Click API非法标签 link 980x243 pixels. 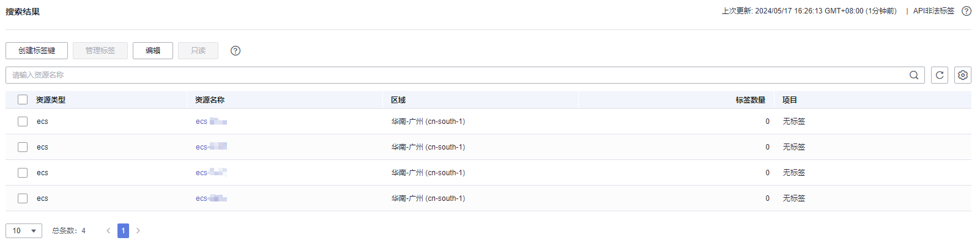pyautogui.click(x=934, y=11)
